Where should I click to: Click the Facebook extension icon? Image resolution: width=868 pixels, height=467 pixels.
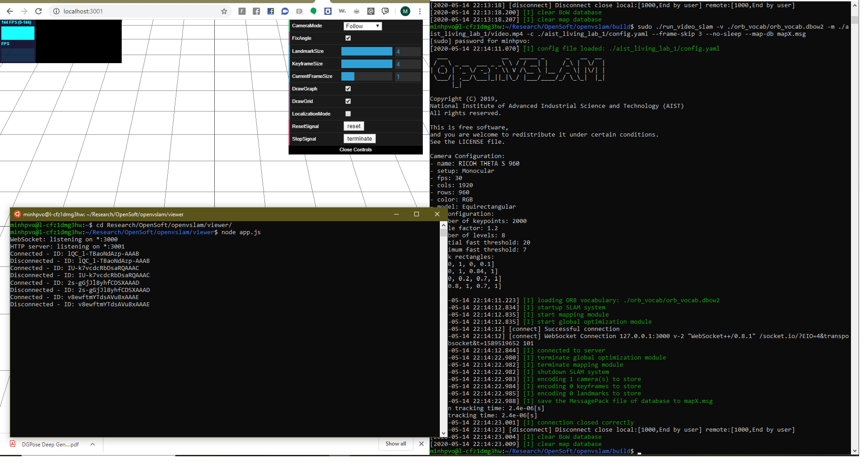click(x=256, y=11)
